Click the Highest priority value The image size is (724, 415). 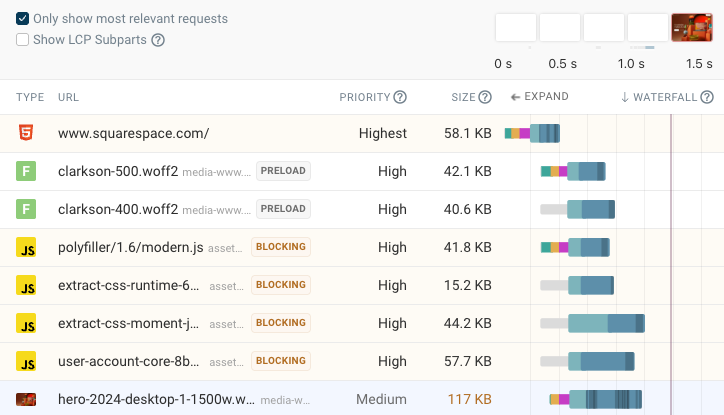[383, 133]
